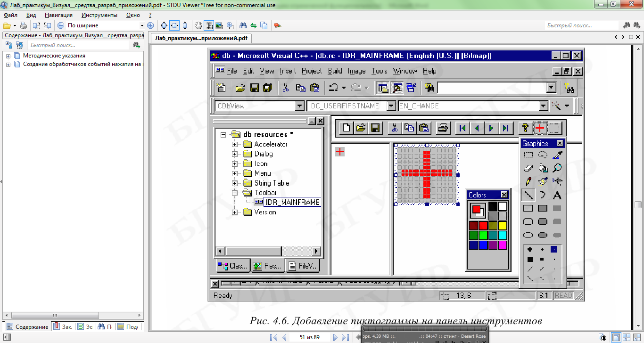Expand the 'Методические указания' tree node
Screen dimensions: 644x343
point(8,56)
